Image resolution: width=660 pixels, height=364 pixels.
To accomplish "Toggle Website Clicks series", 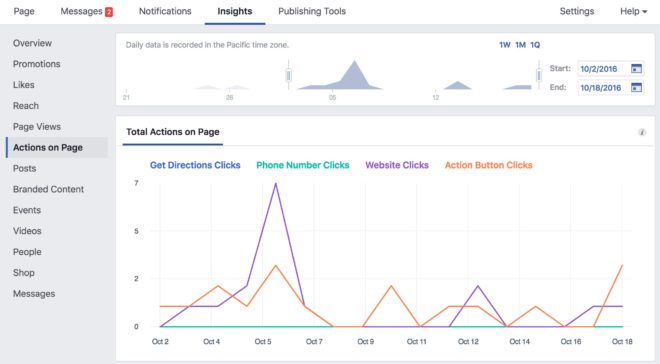I will [397, 165].
